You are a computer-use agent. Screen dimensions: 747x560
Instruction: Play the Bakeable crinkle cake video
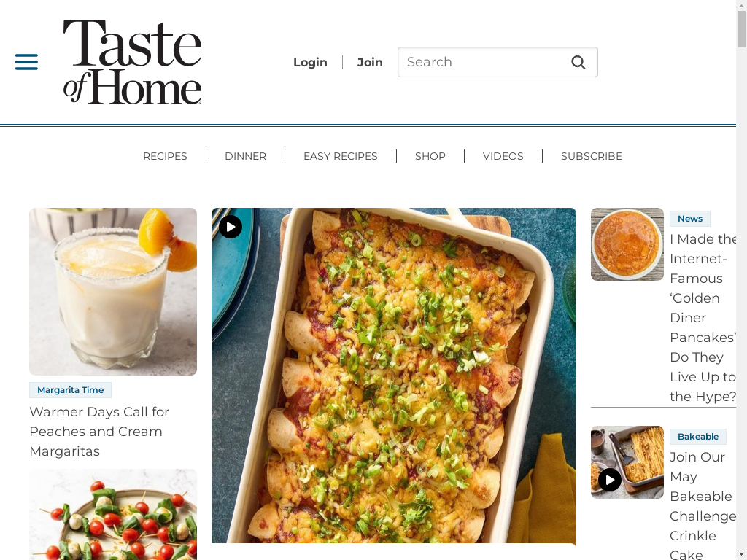pyautogui.click(x=609, y=480)
